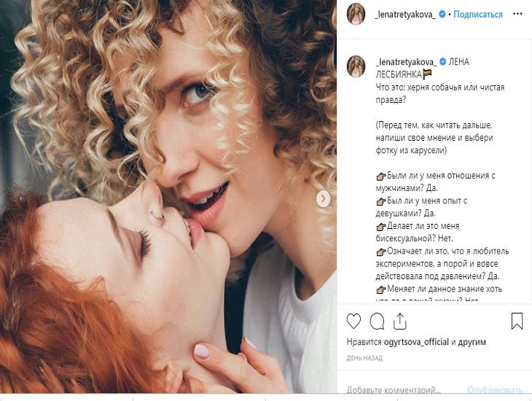Click the profile avatar in the post header
Image resolution: width=532 pixels, height=401 pixels.
point(356,14)
